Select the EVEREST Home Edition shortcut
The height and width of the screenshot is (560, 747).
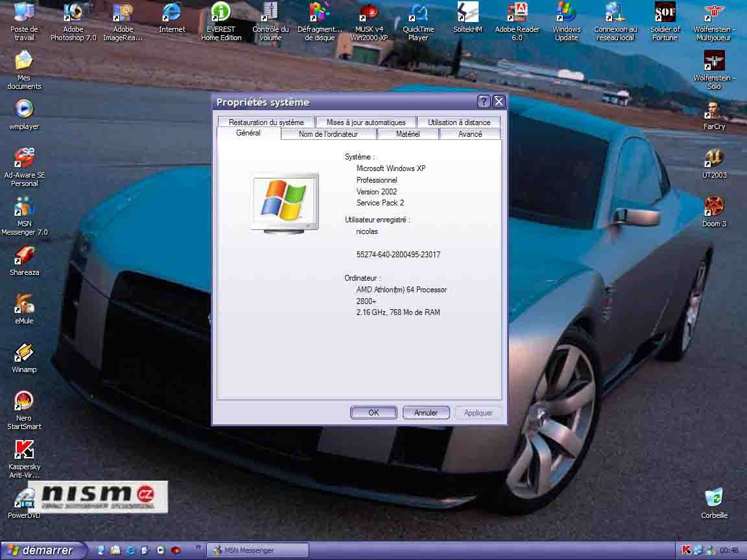click(221, 21)
